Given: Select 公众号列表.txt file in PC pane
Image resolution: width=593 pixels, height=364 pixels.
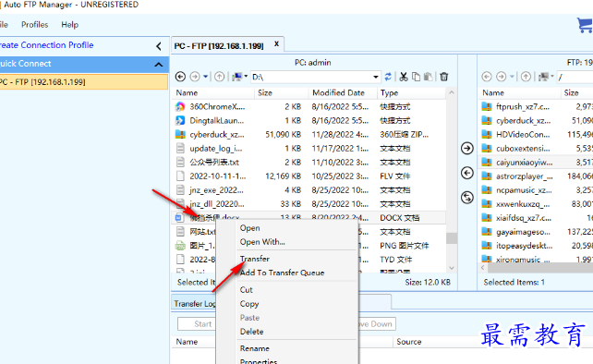Looking at the screenshot, I should pos(214,163).
